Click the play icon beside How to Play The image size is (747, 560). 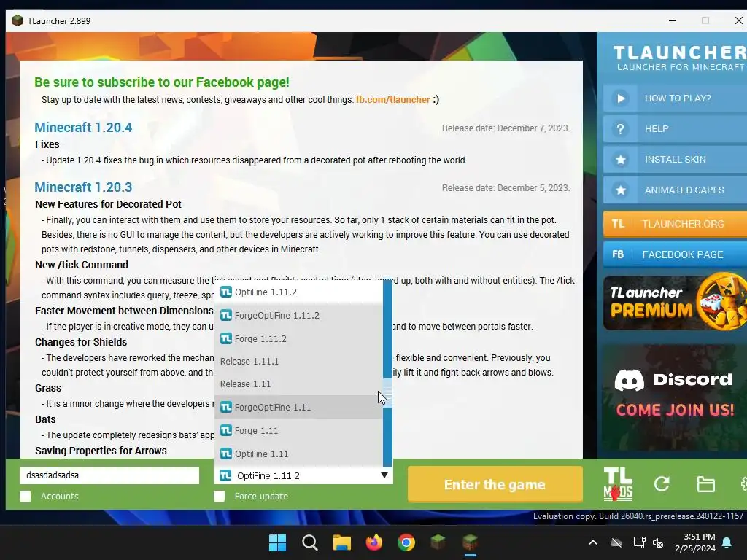click(x=620, y=98)
